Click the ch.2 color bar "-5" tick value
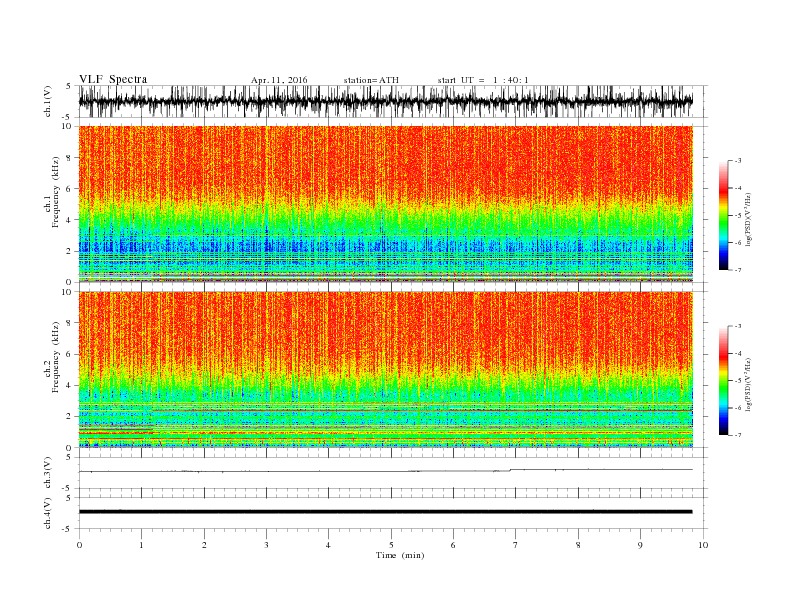The width and height of the screenshot is (792, 612). (738, 380)
